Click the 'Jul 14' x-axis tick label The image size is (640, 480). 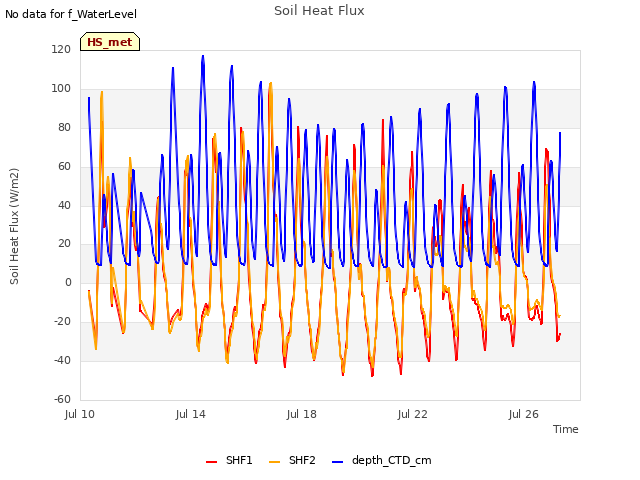[x=191, y=415]
